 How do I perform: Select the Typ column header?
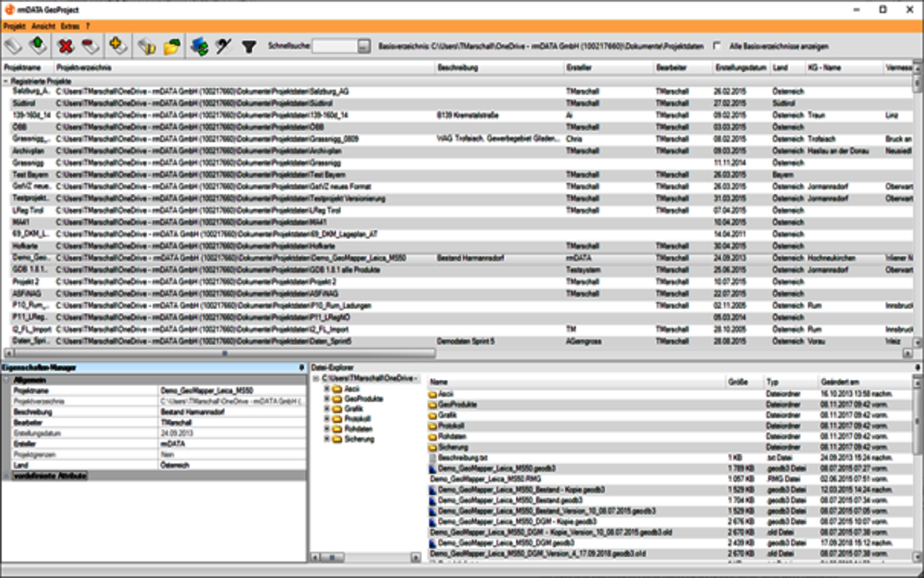[791, 382]
